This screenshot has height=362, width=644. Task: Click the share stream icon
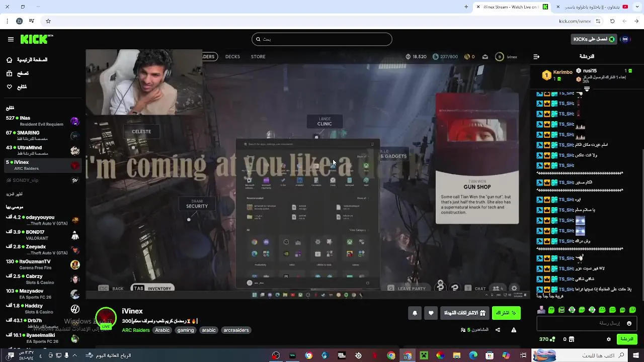click(498, 330)
